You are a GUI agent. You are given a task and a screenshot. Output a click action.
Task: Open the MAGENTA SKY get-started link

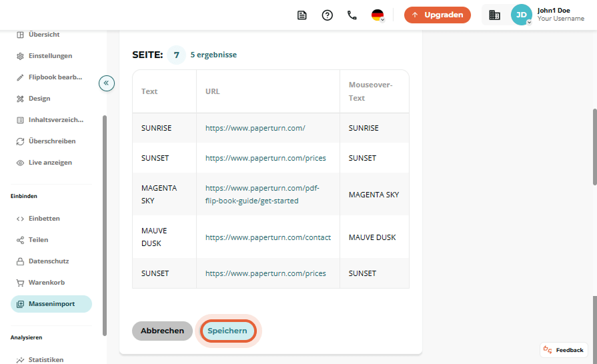point(262,195)
